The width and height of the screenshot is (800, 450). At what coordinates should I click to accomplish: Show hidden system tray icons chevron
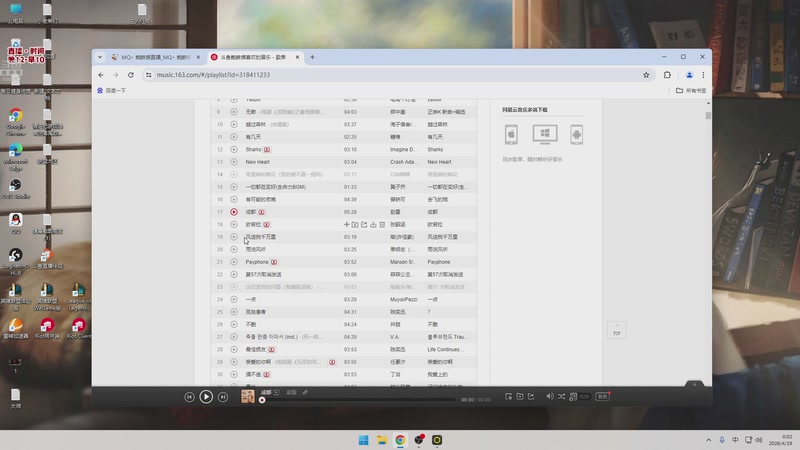coord(708,440)
